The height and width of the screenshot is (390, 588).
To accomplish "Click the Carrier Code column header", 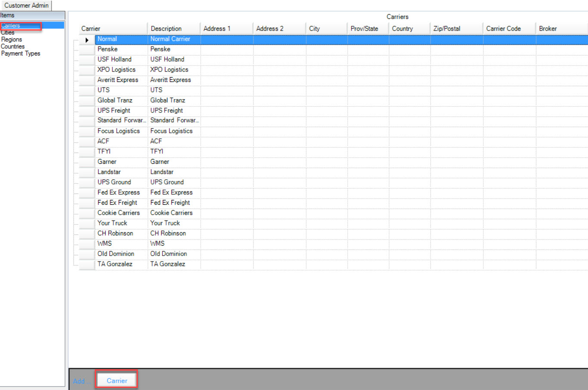I will pos(510,28).
